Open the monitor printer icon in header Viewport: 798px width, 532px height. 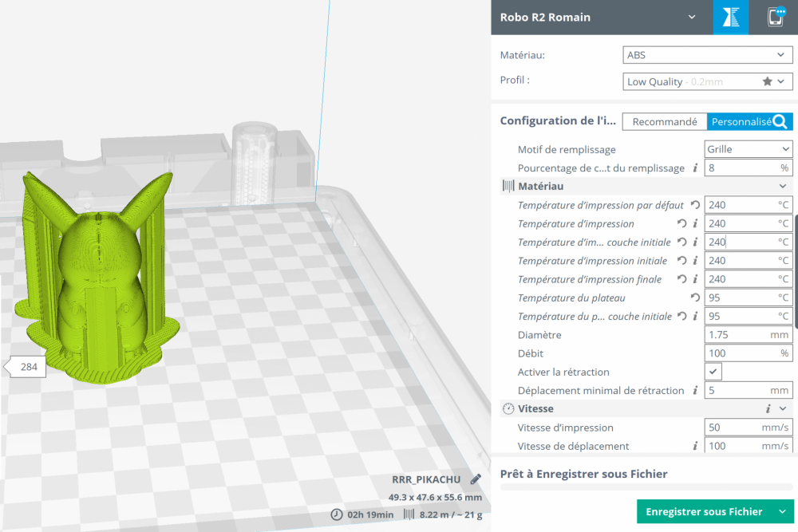[776, 18]
